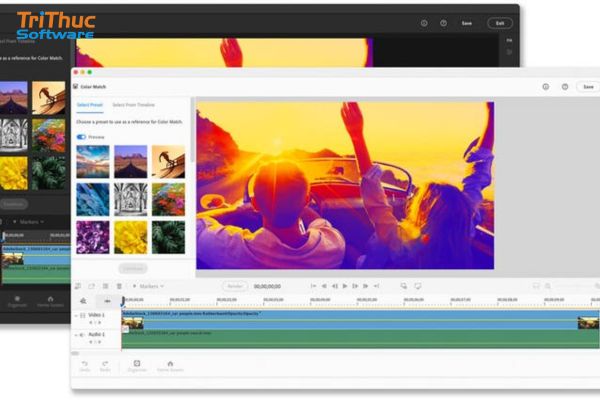Screen dimensions: 600x400
Task: Collapse the Audio 1 track
Action: [76, 335]
